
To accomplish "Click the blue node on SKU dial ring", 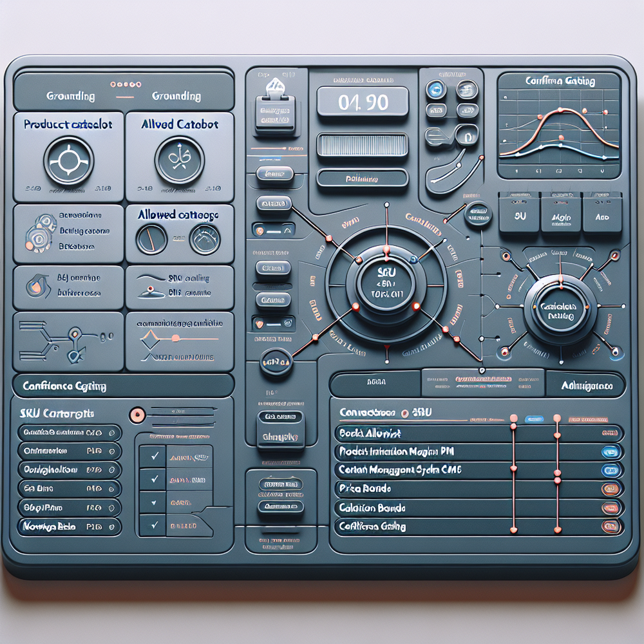I will pyautogui.click(x=414, y=260).
